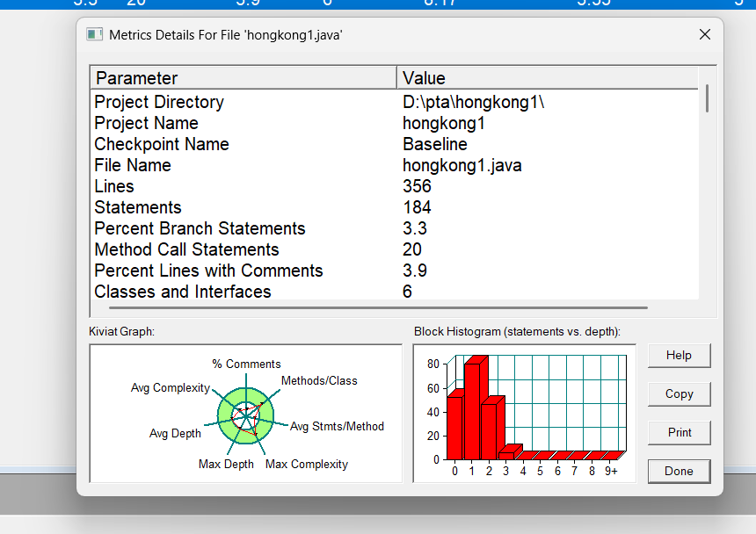Screen dimensions: 756x534
Task: Click the horizontal scrollbar under the metrics list
Action: pos(378,307)
